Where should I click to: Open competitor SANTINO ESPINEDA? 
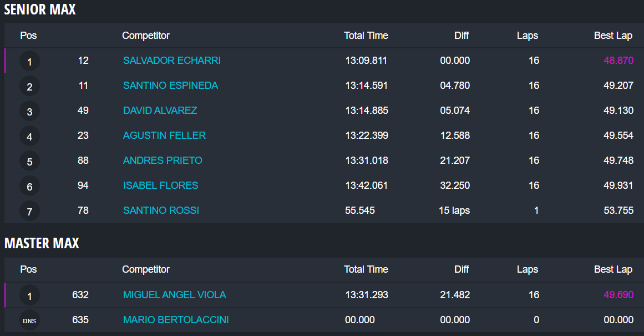click(x=170, y=86)
